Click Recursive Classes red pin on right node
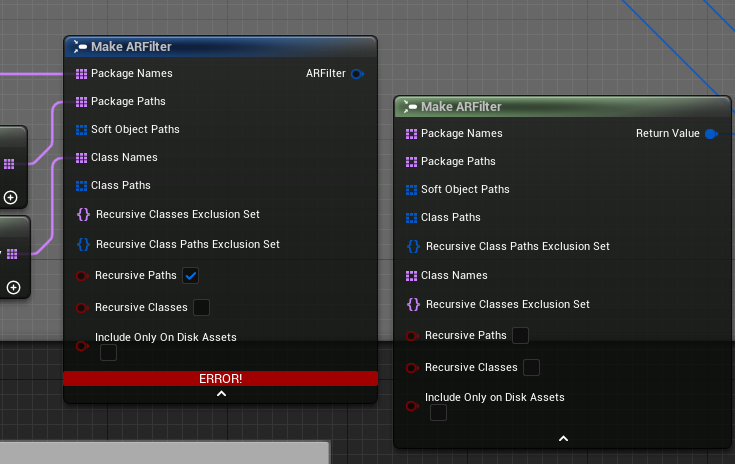The width and height of the screenshot is (735, 464). 412,368
